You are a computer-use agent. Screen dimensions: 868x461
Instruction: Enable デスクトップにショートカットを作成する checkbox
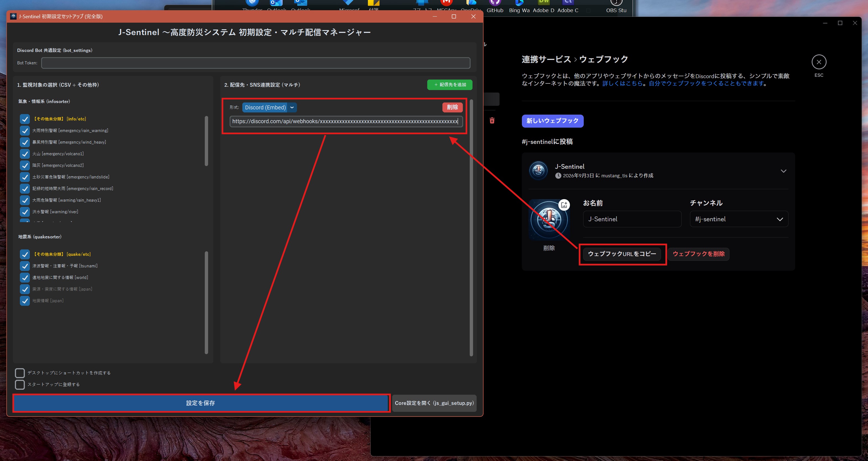[x=20, y=373]
